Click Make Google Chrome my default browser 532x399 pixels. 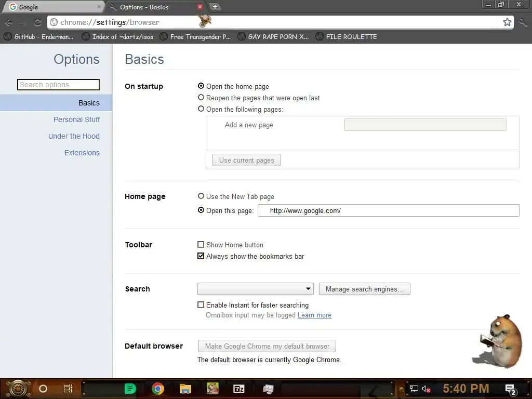pyautogui.click(x=267, y=346)
